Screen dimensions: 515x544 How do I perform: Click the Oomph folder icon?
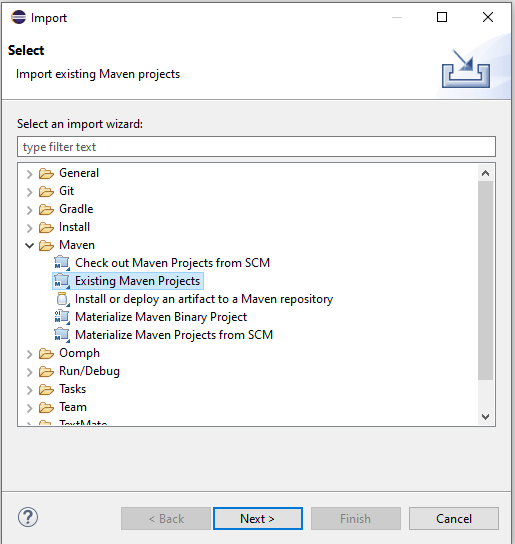point(46,353)
